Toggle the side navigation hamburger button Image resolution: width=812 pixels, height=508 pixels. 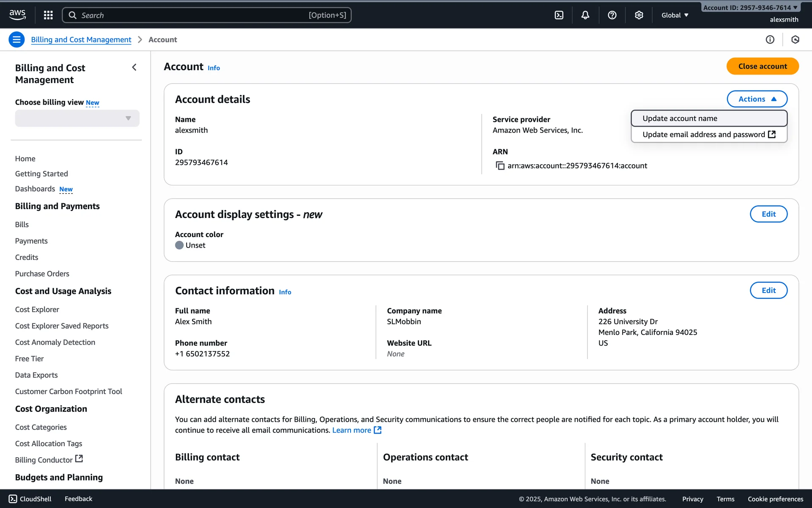(16, 39)
